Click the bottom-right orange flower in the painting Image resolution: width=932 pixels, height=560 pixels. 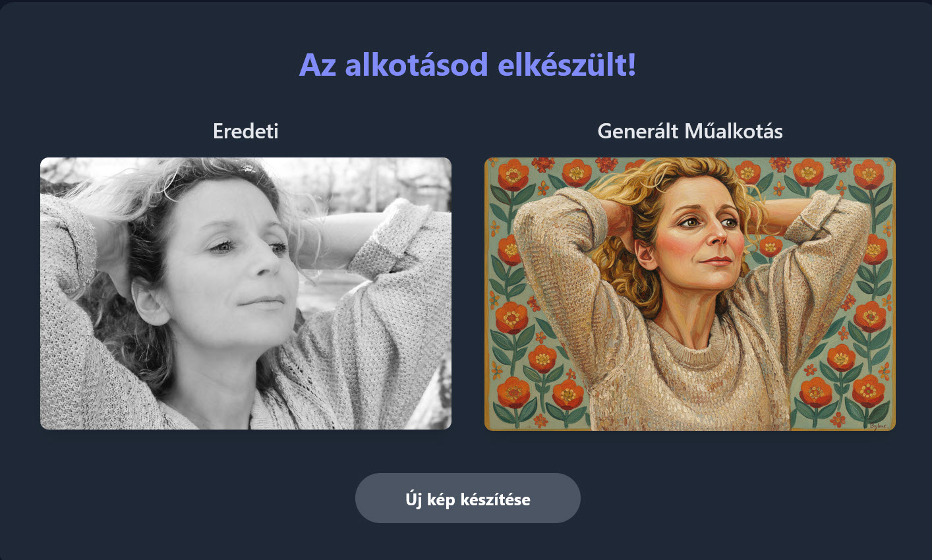point(869,391)
